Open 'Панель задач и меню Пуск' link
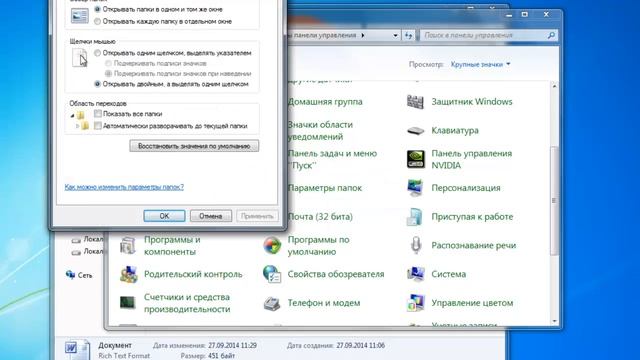 (332, 159)
